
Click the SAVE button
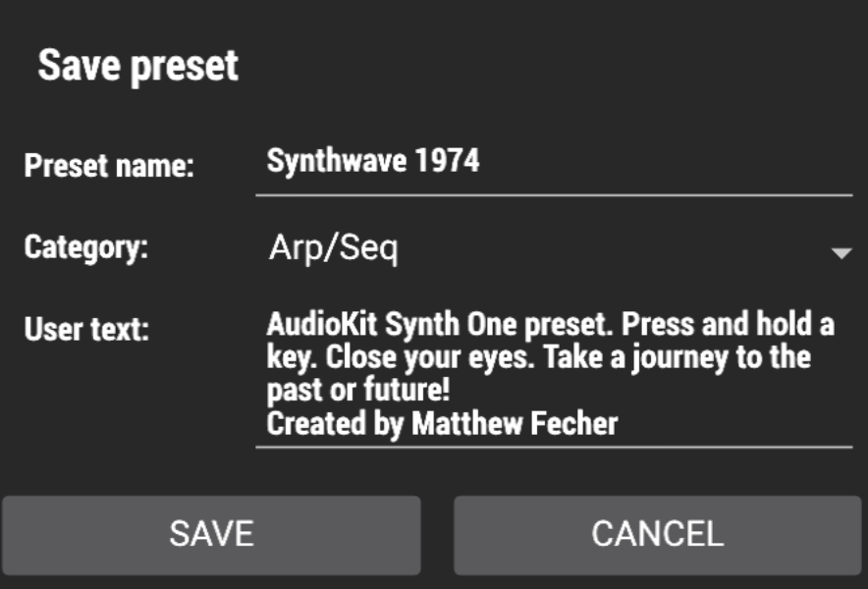pyautogui.click(x=211, y=534)
